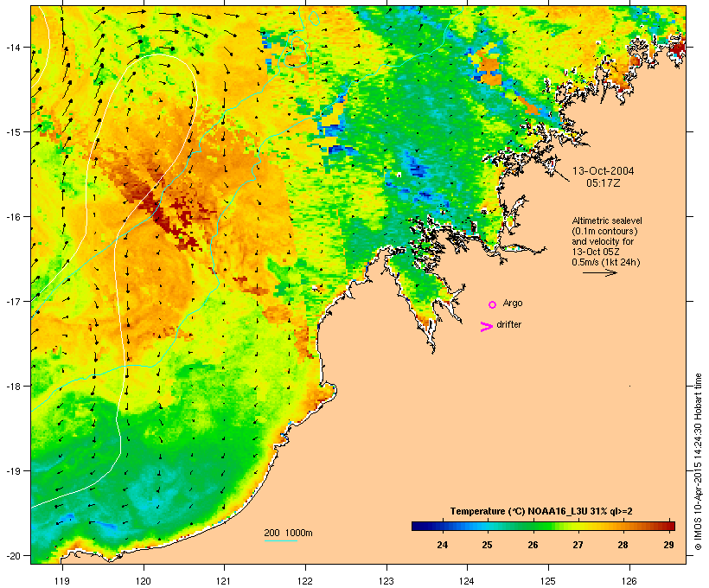The image size is (709, 588).
Task: Click the time label 05:17Z
Action: pyautogui.click(x=604, y=183)
